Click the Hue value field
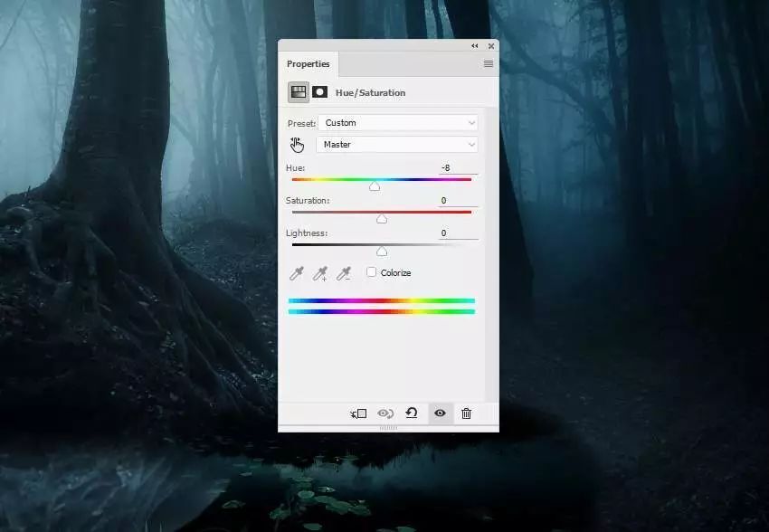 coord(458,167)
